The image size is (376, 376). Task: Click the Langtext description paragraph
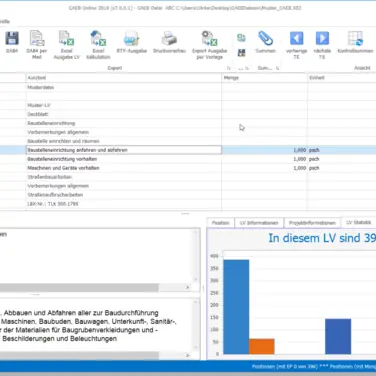[x=88, y=326]
